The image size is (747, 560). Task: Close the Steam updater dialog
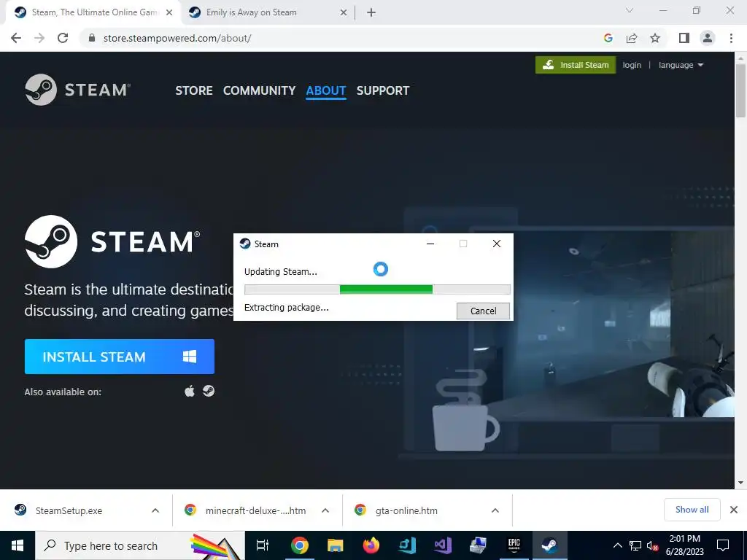tap(496, 244)
